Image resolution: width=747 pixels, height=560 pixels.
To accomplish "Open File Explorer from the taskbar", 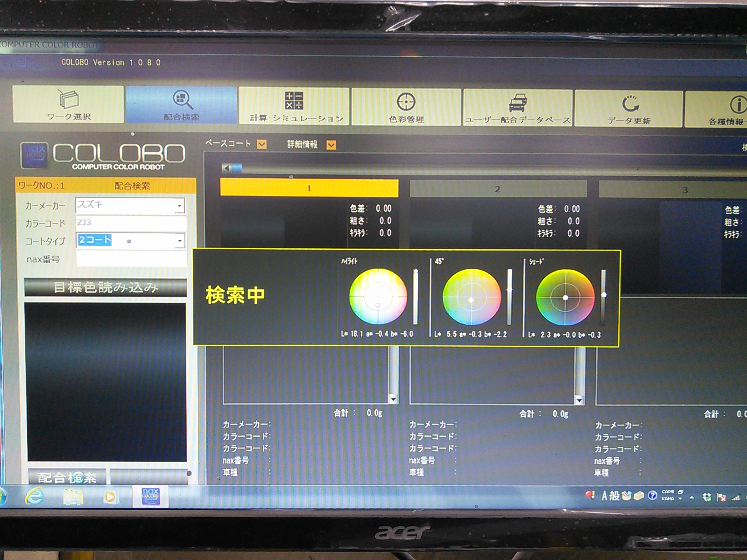I will [x=73, y=497].
